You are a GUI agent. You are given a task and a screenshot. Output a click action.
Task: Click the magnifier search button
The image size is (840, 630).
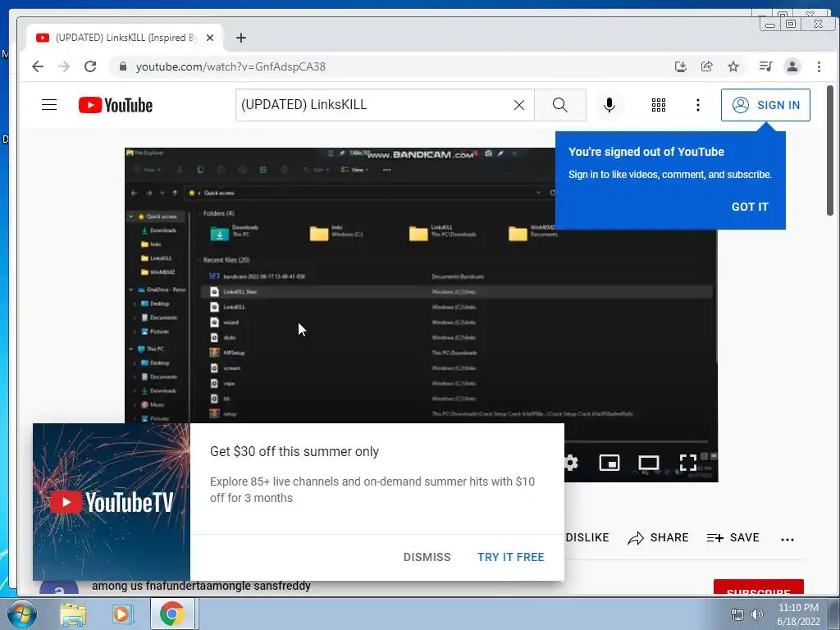tap(559, 105)
